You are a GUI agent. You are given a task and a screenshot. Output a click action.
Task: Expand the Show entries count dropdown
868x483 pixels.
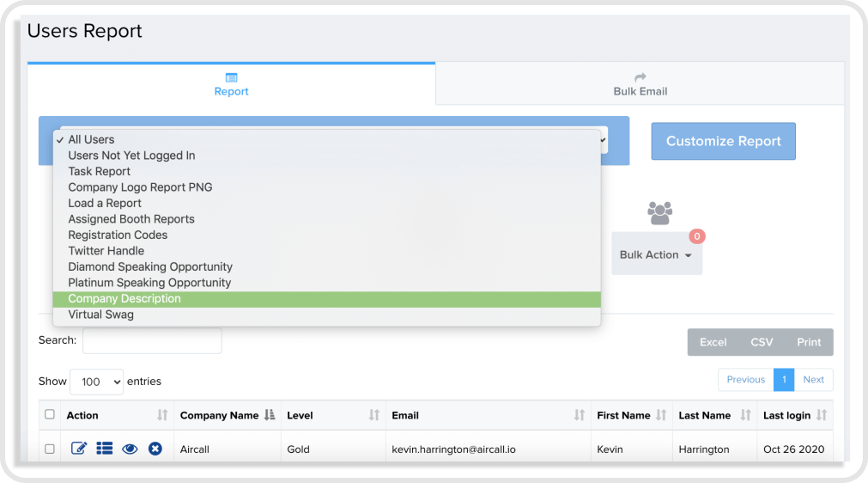96,382
